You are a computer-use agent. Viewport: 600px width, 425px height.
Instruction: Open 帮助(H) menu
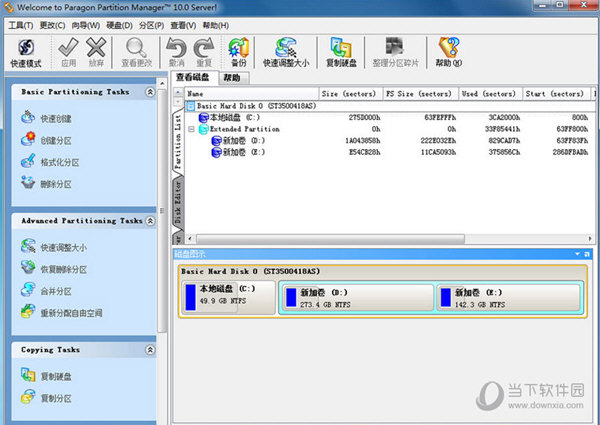coord(216,26)
